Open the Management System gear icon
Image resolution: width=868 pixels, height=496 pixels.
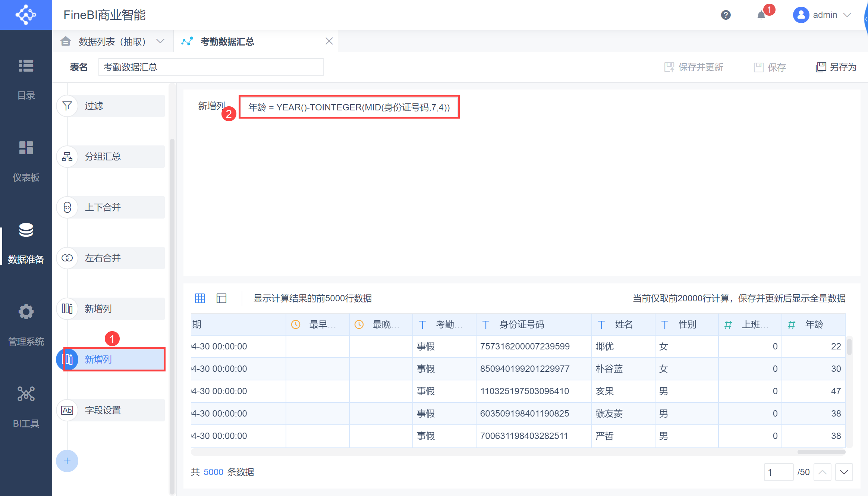pyautogui.click(x=26, y=312)
